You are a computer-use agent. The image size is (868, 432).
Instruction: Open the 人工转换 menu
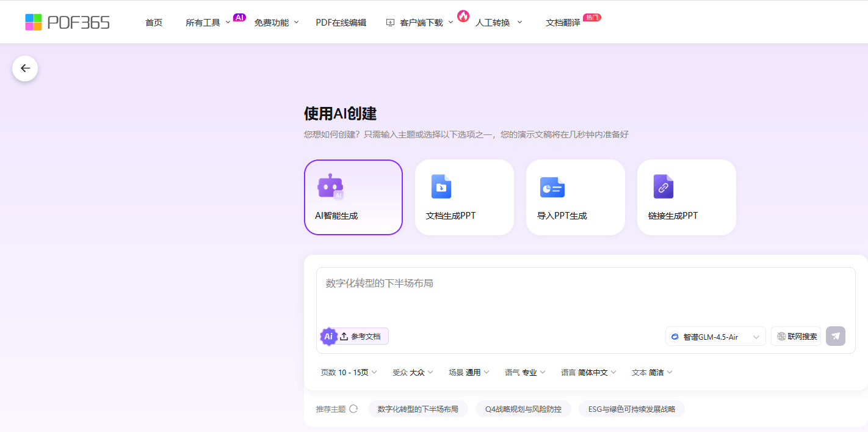point(499,23)
